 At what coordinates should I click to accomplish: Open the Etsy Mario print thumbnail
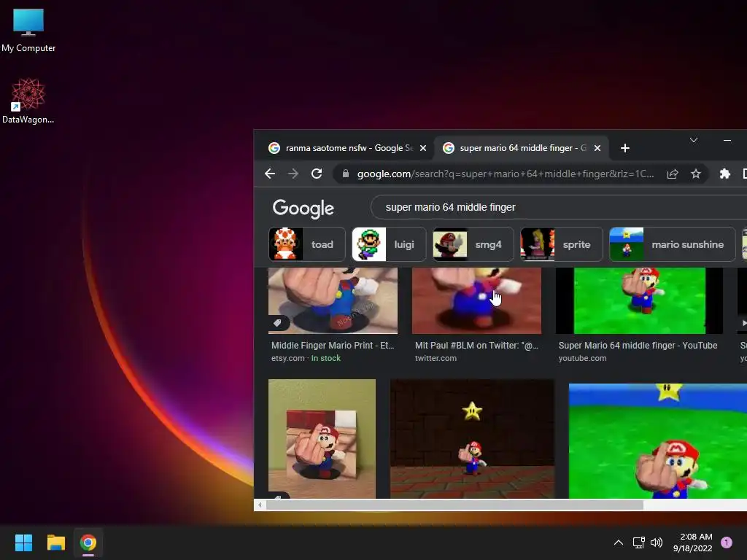[333, 300]
